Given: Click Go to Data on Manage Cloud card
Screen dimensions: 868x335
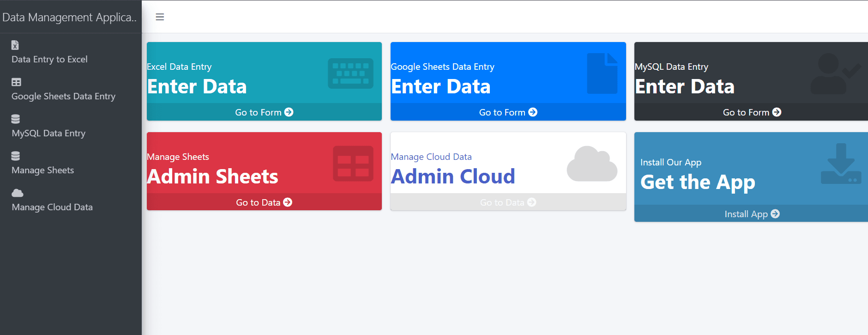Looking at the screenshot, I should click(x=508, y=202).
